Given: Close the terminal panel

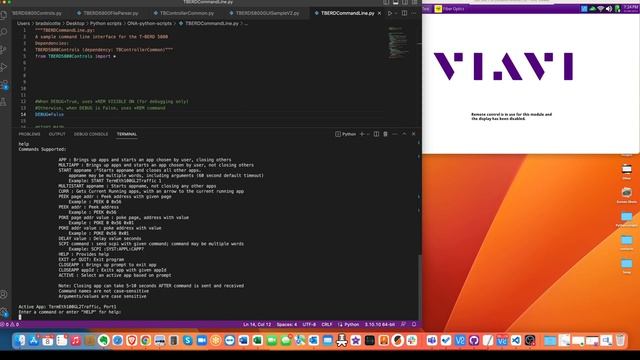Looking at the screenshot, I should point(413,134).
